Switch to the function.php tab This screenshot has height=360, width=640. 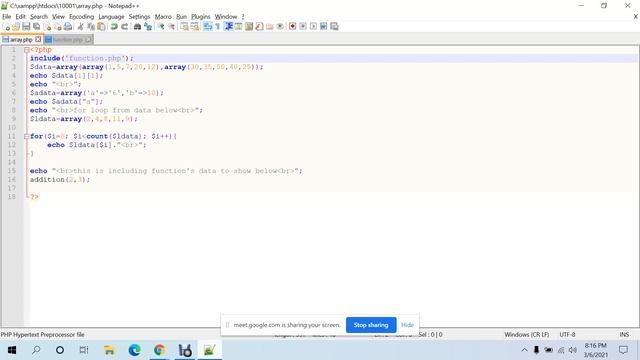(x=68, y=40)
